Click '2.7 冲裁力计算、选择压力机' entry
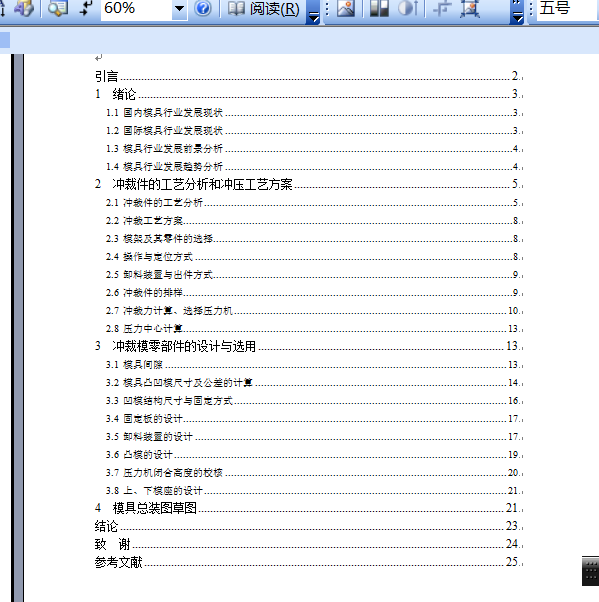This screenshot has height=602, width=599. [x=314, y=311]
